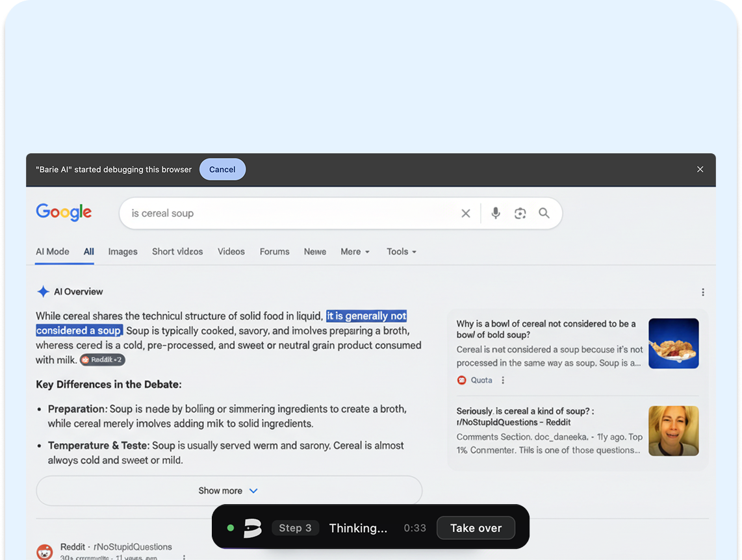Click the 'Thinking...' status text
Screen dimensions: 742x560
(x=358, y=528)
